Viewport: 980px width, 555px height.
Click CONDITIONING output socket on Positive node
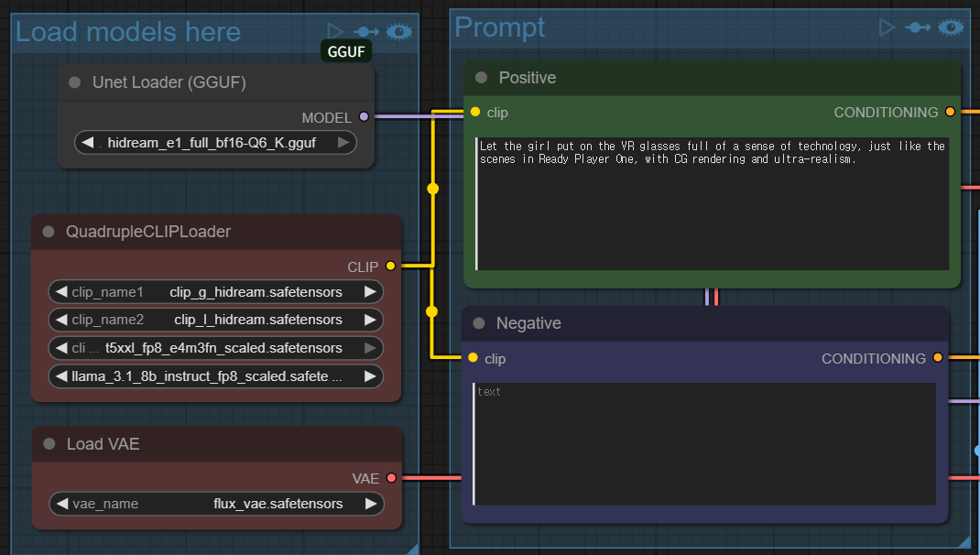tap(950, 112)
